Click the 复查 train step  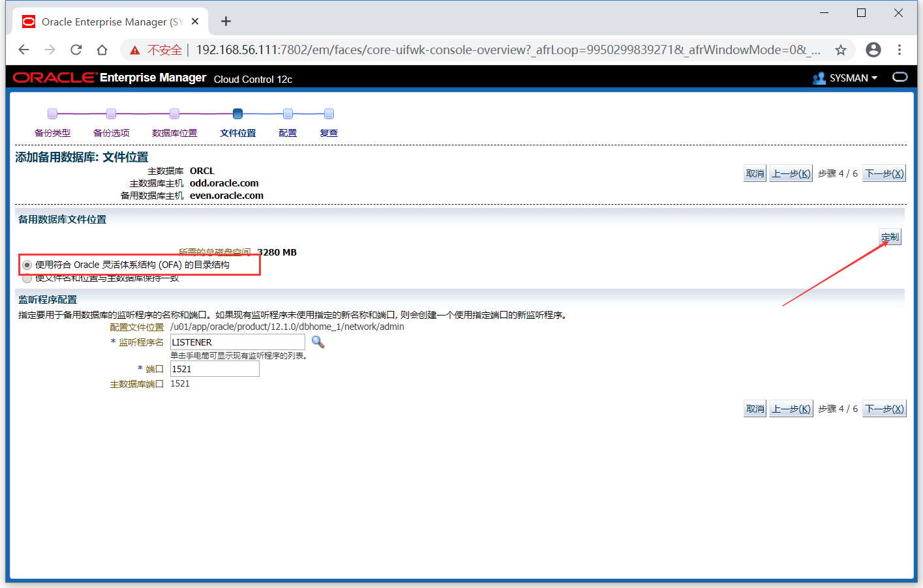point(329,133)
